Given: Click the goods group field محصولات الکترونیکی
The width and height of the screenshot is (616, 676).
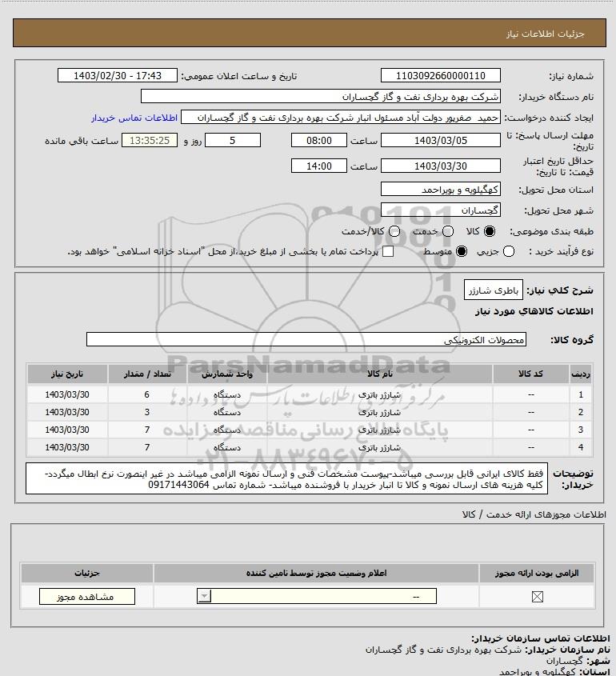Looking at the screenshot, I should 306,340.
